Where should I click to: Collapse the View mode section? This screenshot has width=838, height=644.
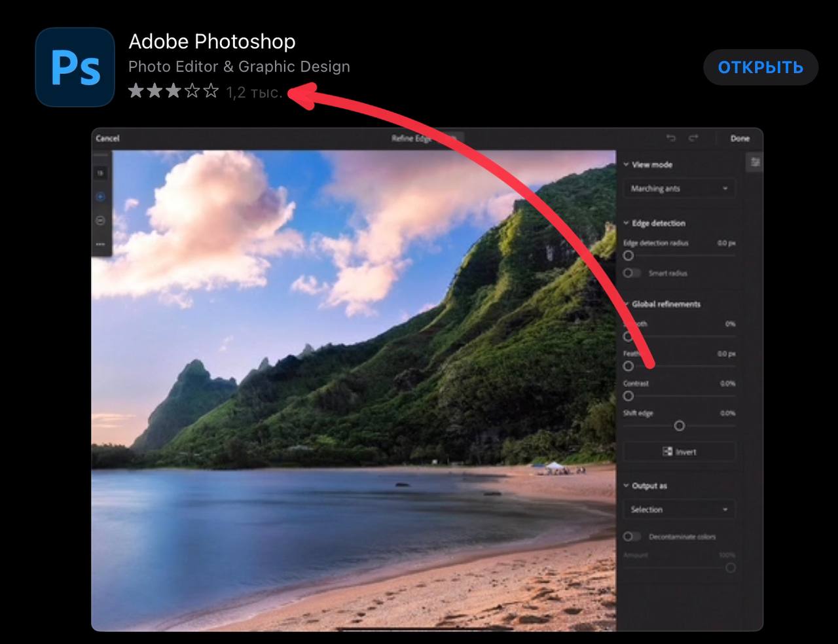pyautogui.click(x=627, y=165)
